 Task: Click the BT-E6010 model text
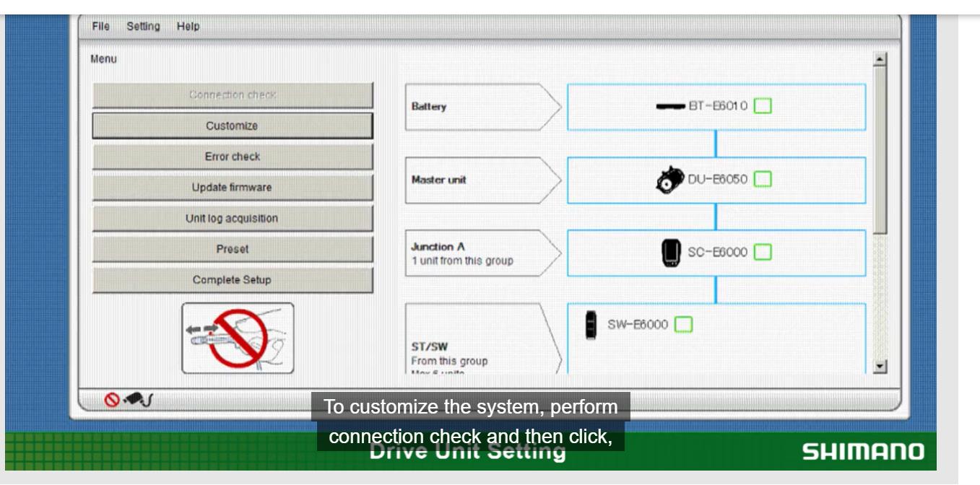coord(718,106)
